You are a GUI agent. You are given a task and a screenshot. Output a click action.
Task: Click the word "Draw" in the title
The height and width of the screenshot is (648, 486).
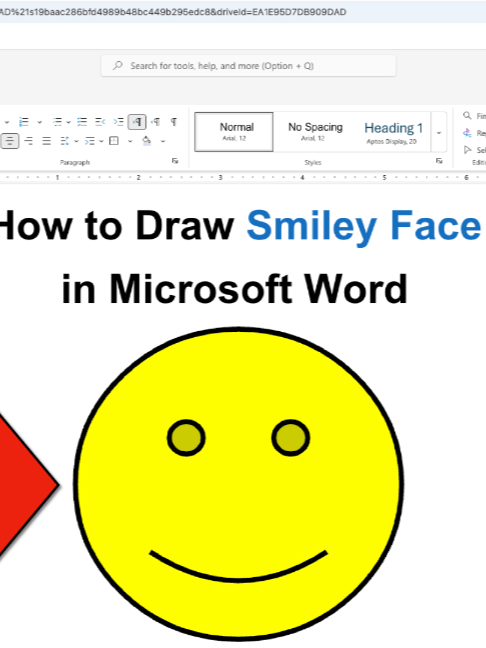185,225
